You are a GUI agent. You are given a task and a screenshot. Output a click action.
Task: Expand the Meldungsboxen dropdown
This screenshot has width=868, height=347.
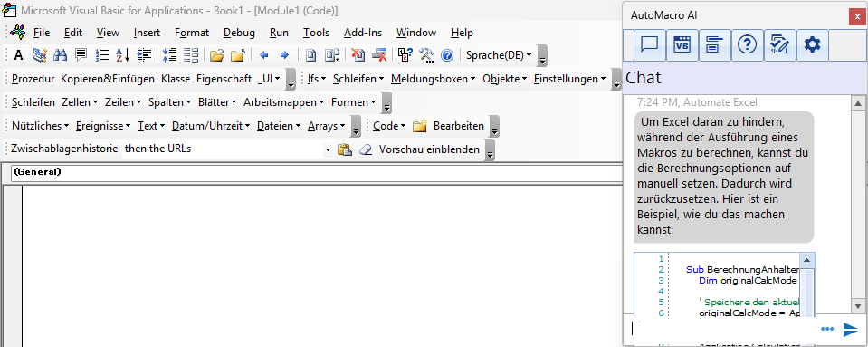[434, 79]
